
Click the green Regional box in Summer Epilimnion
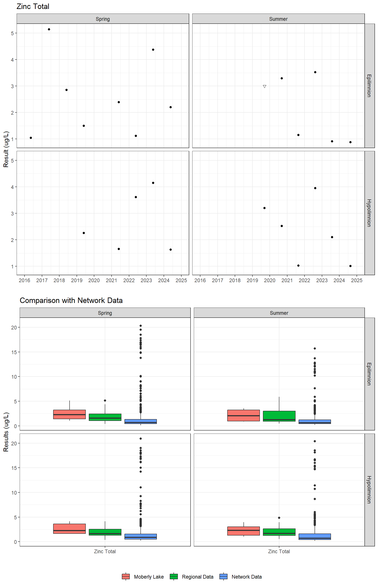pyautogui.click(x=279, y=416)
